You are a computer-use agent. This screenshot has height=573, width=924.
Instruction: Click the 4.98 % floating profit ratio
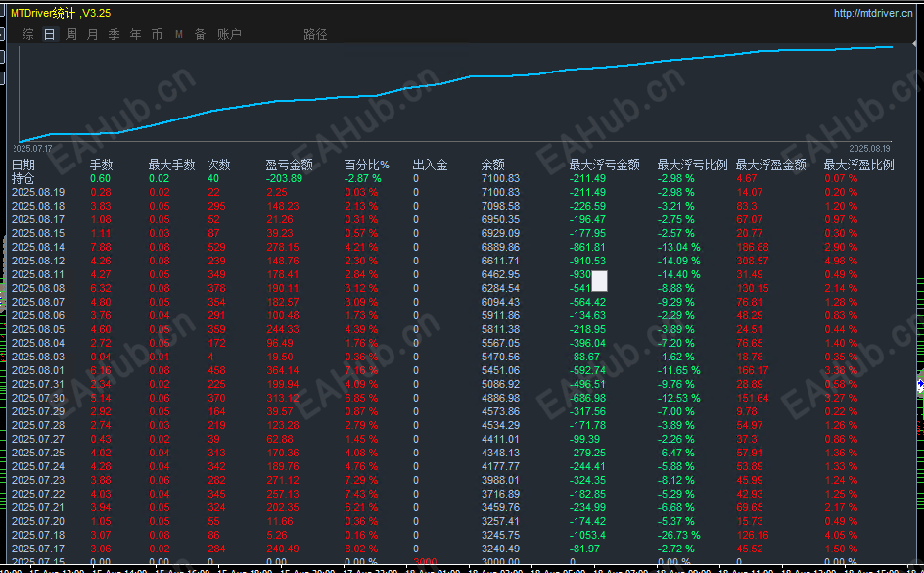tap(841, 261)
